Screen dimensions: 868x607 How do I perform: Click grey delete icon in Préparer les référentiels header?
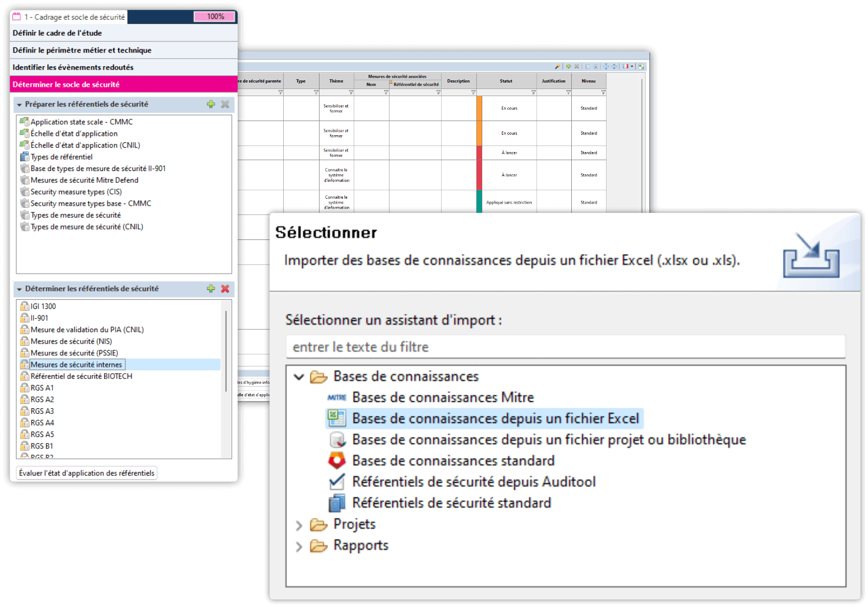[225, 104]
